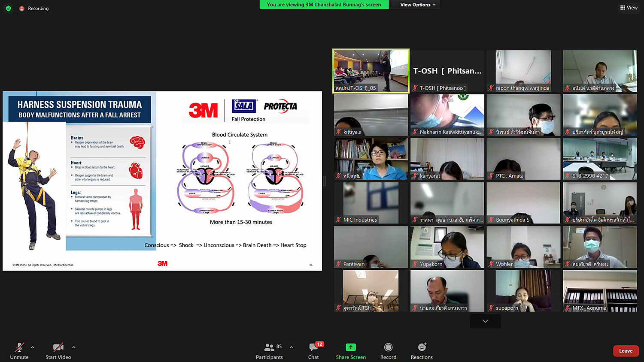Click the DBI SALA logo on the slide
Screen dimensions: 644x362
pyautogui.click(x=244, y=106)
